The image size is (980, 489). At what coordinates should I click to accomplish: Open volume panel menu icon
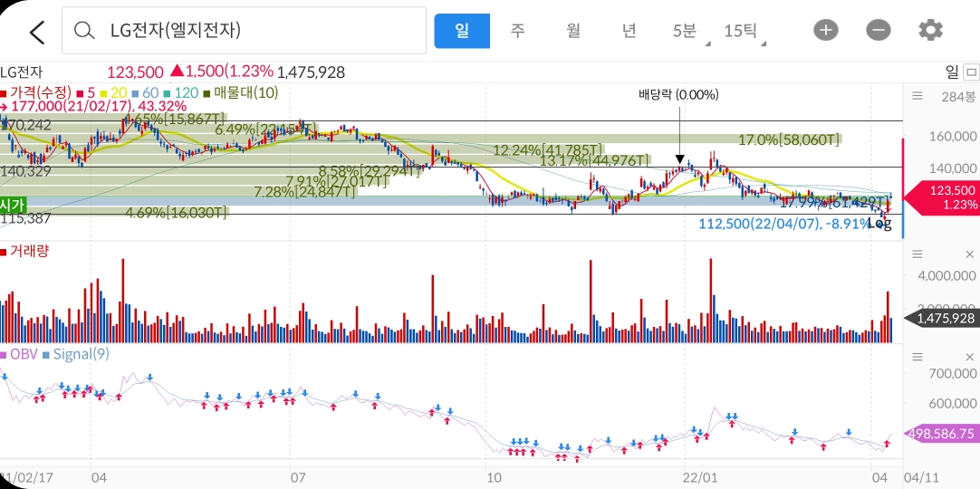917,254
